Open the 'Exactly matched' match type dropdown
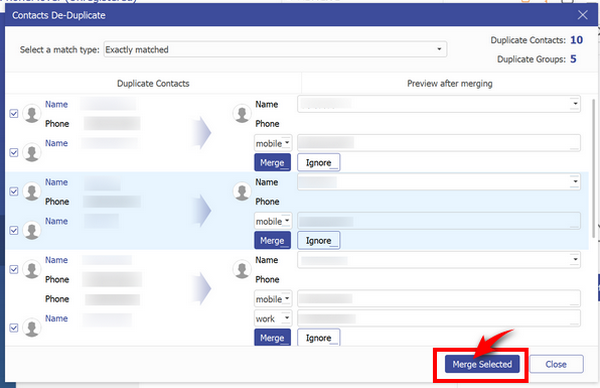The image size is (600, 388). click(275, 49)
